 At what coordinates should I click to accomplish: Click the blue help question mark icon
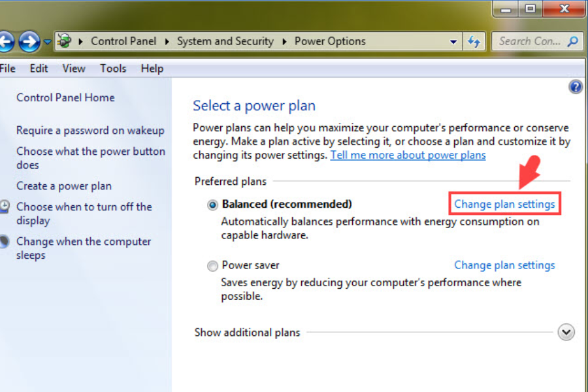click(x=576, y=87)
